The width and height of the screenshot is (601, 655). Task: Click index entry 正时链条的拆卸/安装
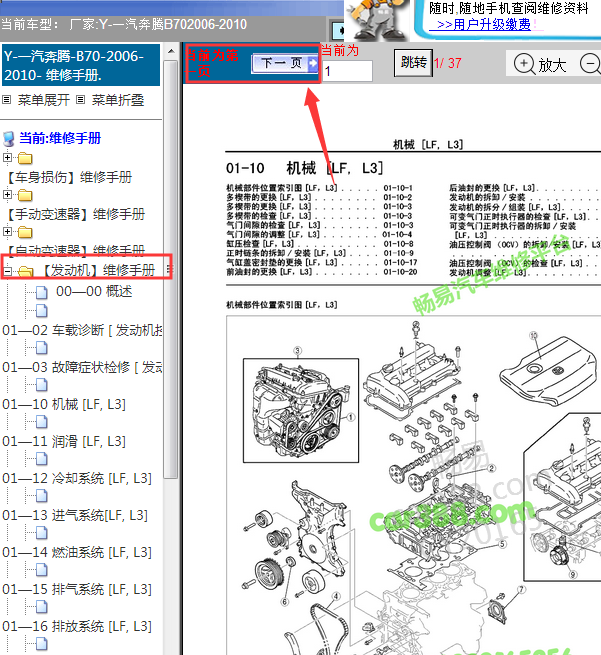pos(286,253)
